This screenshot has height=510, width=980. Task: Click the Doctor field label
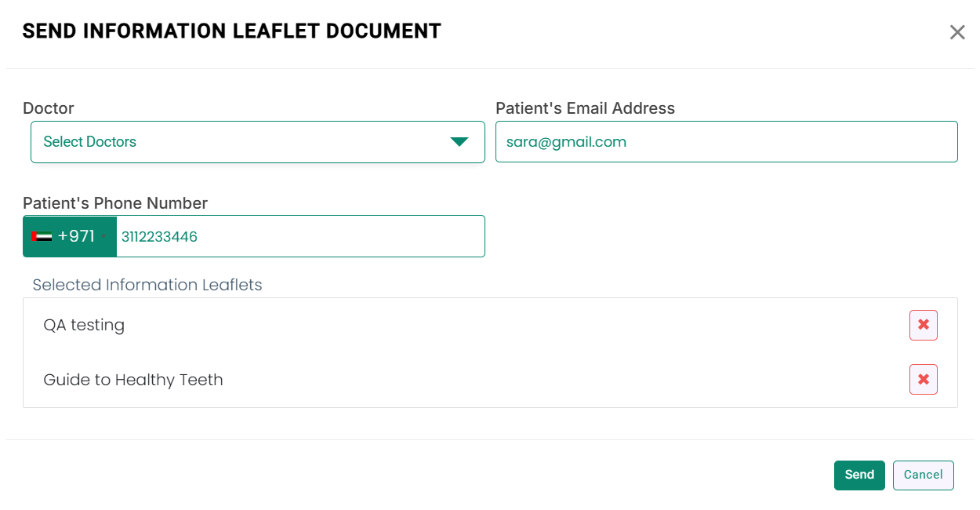49,108
